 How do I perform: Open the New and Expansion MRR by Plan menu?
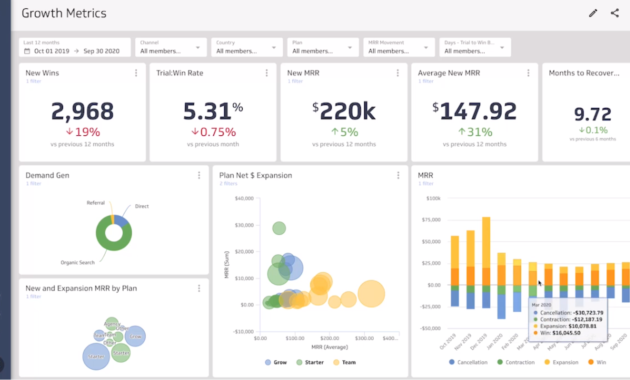tap(199, 288)
